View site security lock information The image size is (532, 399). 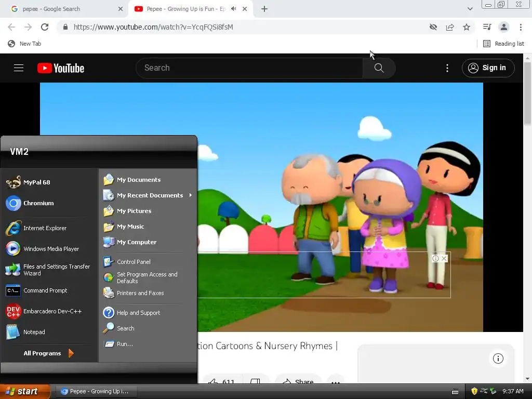click(65, 27)
